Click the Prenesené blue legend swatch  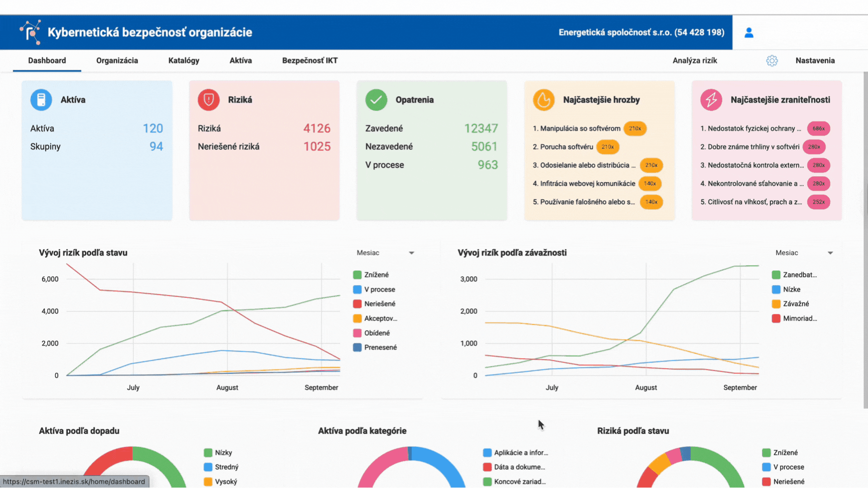(357, 347)
